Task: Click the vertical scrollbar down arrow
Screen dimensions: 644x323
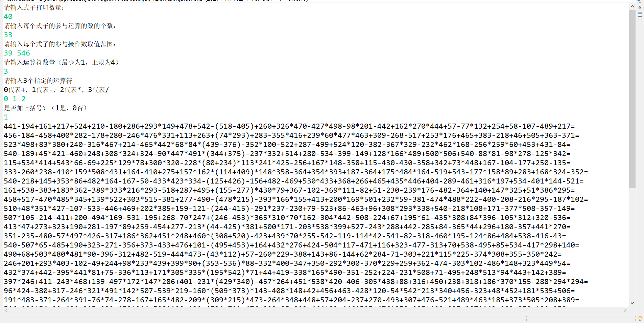Action: [632, 303]
